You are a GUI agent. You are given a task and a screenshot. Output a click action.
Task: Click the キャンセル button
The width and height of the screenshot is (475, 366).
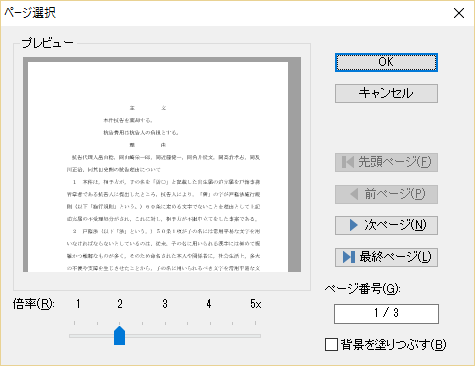(386, 93)
